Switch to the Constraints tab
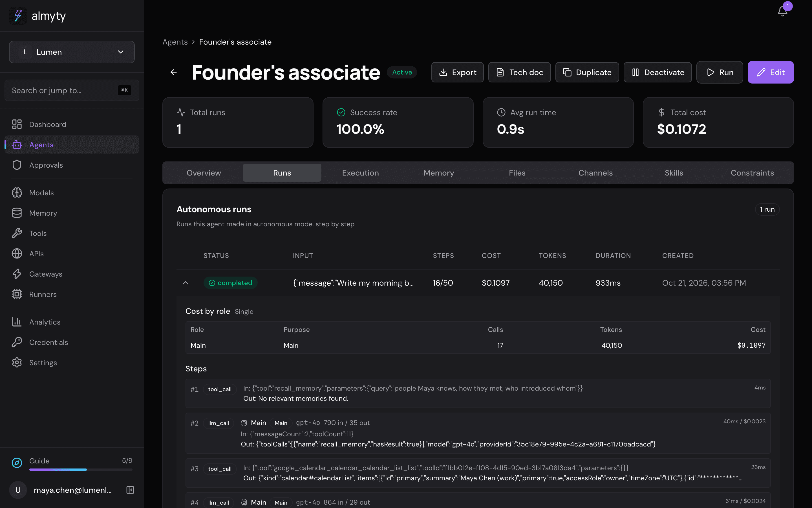The image size is (812, 508). coord(752,173)
